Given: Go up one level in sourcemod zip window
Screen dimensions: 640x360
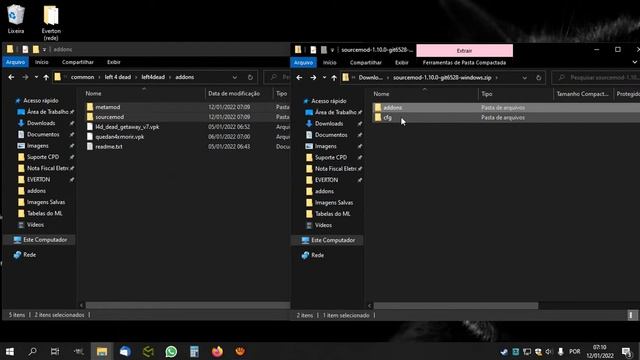Looking at the screenshot, I should (334, 78).
